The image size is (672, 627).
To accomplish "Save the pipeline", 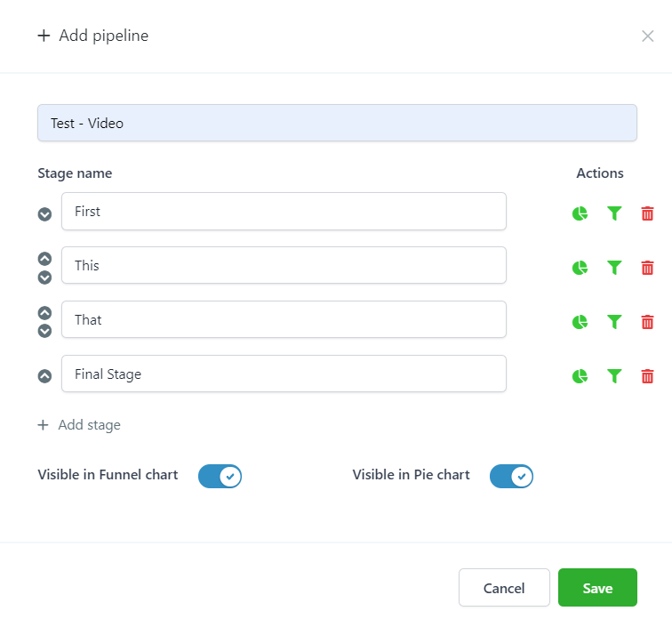I will coord(597,588).
